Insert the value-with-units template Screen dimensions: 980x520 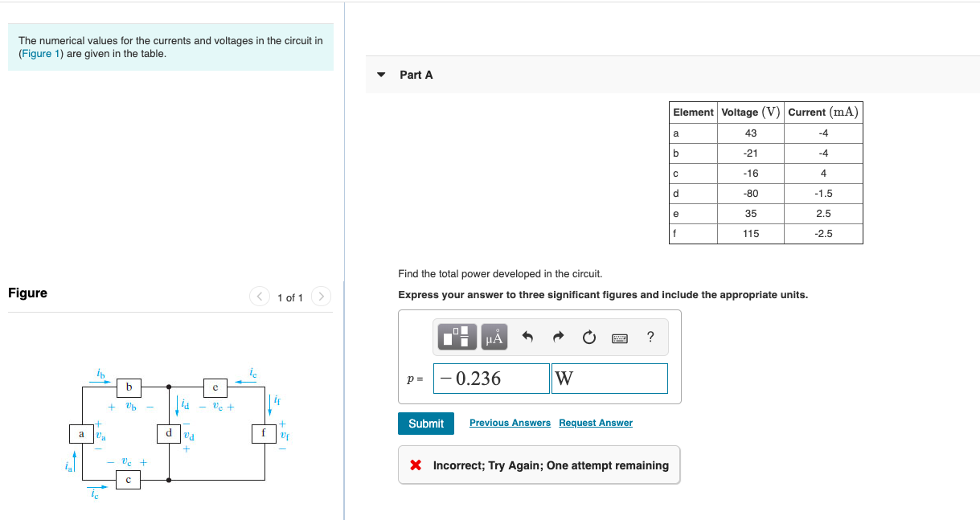click(456, 337)
